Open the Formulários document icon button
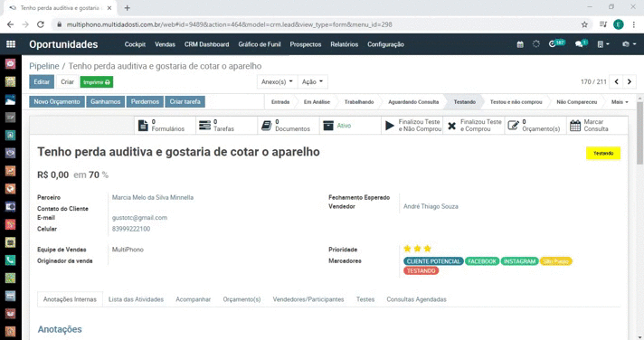The height and width of the screenshot is (340, 644). pyautogui.click(x=166, y=126)
